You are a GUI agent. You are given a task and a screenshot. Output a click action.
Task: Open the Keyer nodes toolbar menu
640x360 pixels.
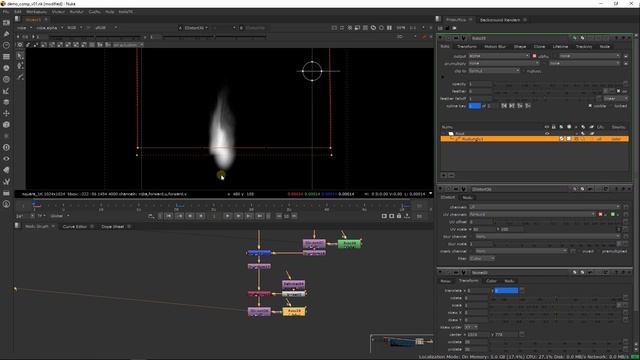click(x=6, y=91)
